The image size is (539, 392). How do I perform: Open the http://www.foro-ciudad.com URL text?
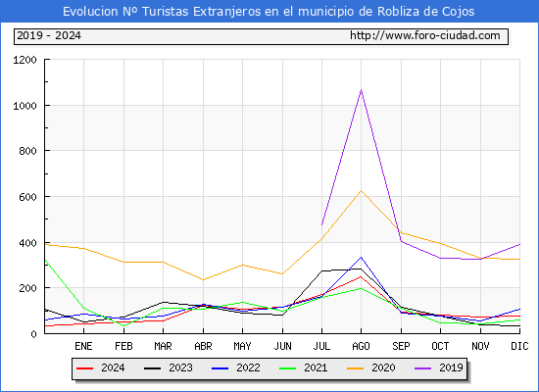(425, 35)
